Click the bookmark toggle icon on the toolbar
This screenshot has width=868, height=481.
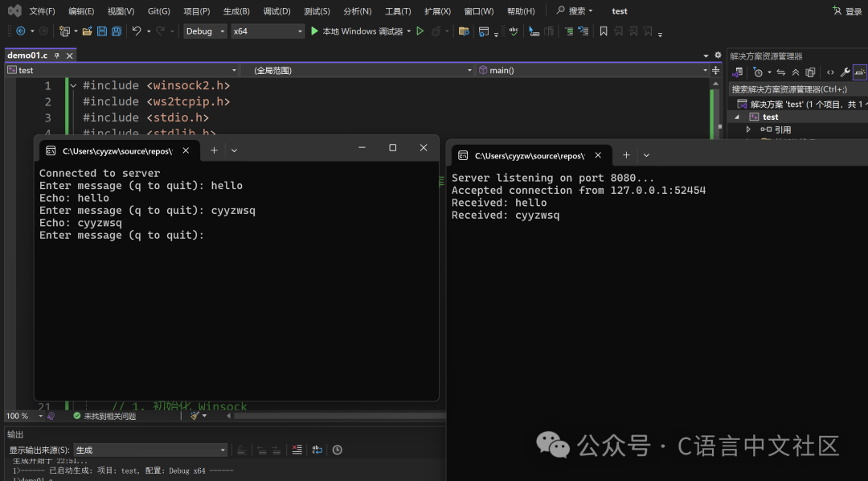(x=604, y=31)
